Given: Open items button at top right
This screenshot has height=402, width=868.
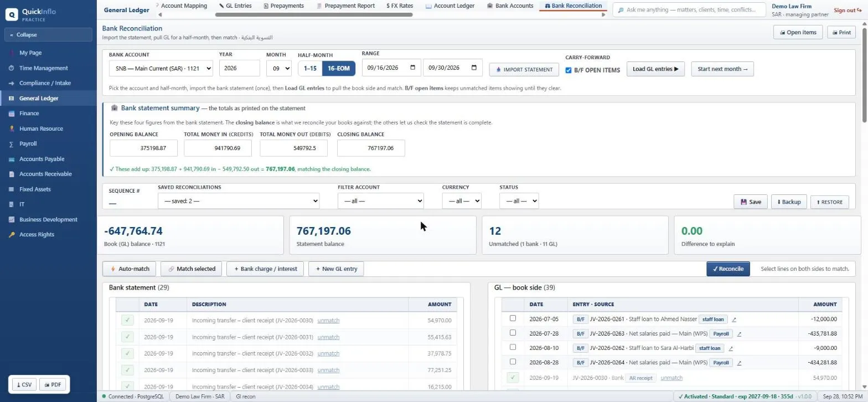Looking at the screenshot, I should (798, 32).
